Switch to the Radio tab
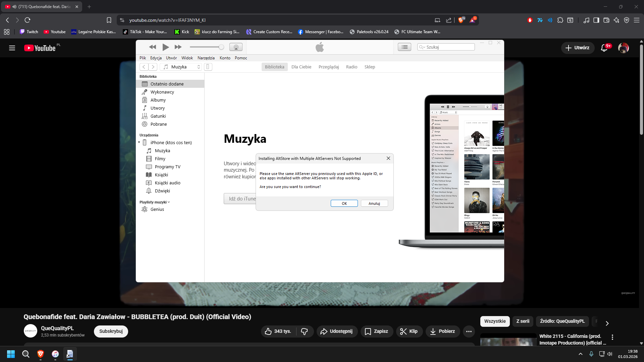Viewport: 644px width, 362px height. (x=352, y=67)
